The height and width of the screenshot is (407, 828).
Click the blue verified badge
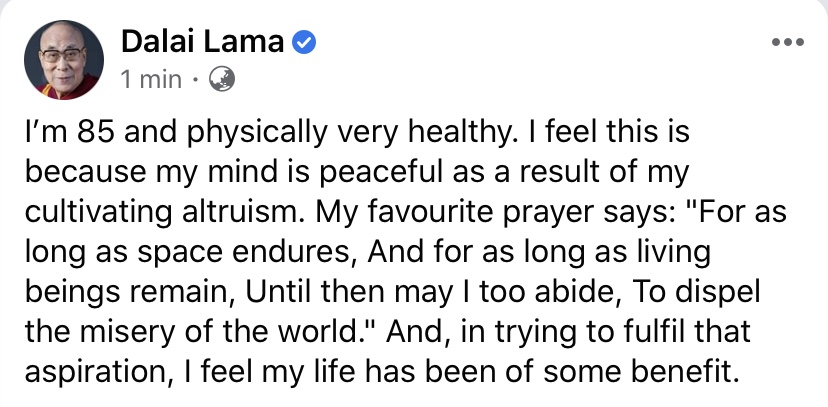306,43
